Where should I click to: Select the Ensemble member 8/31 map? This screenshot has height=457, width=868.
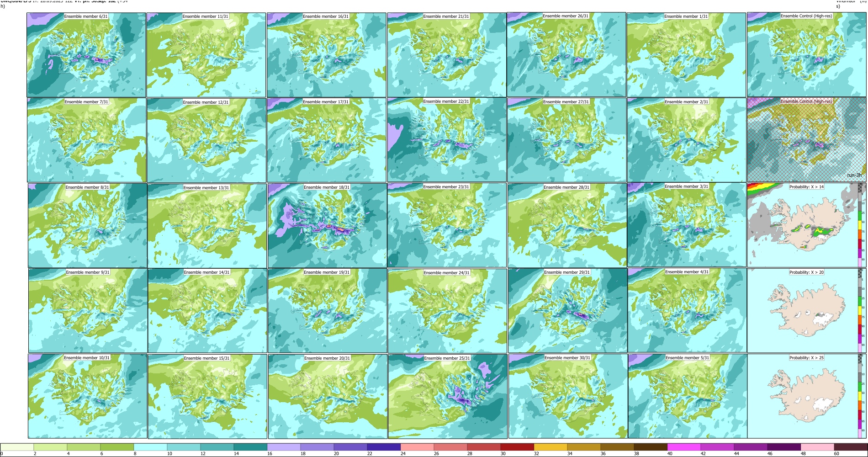click(x=87, y=226)
